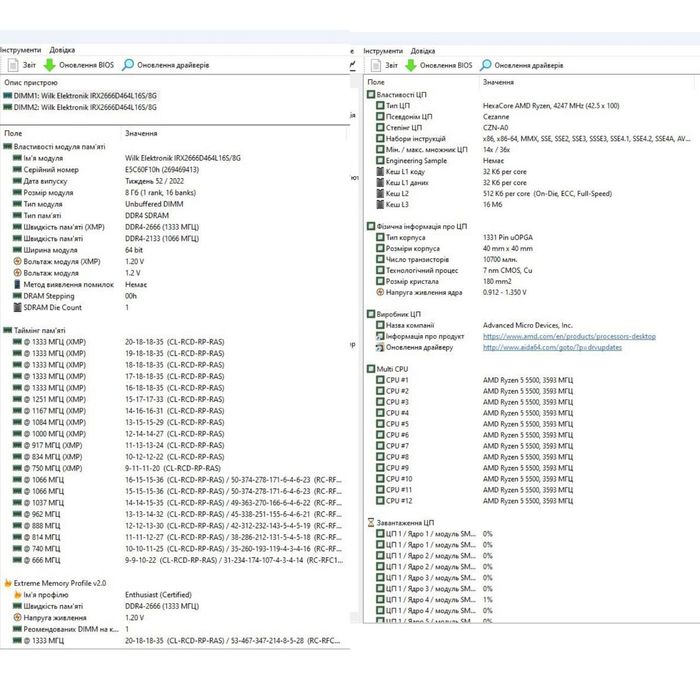Click Опис пристрою column header

click(x=31, y=83)
